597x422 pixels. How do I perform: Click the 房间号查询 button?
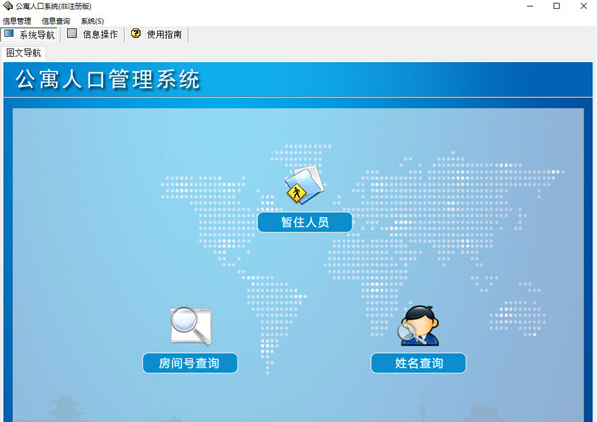(x=190, y=363)
